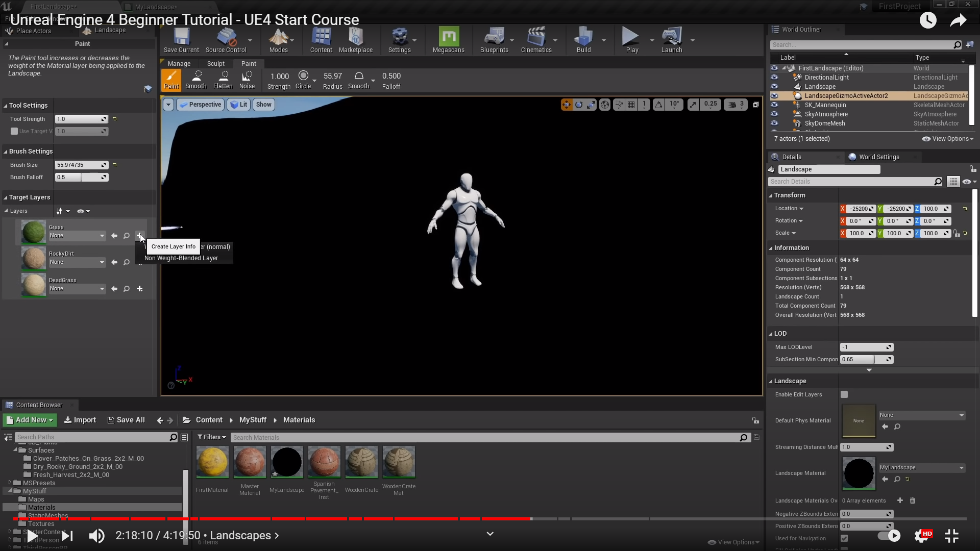Switch to the Sculpt tab
980x551 pixels.
tap(215, 64)
